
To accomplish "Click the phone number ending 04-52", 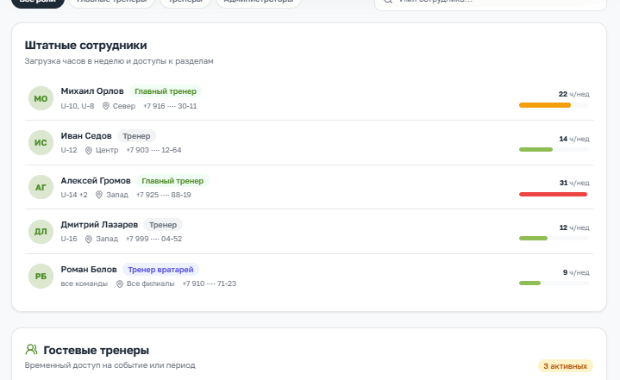I will pos(154,239).
